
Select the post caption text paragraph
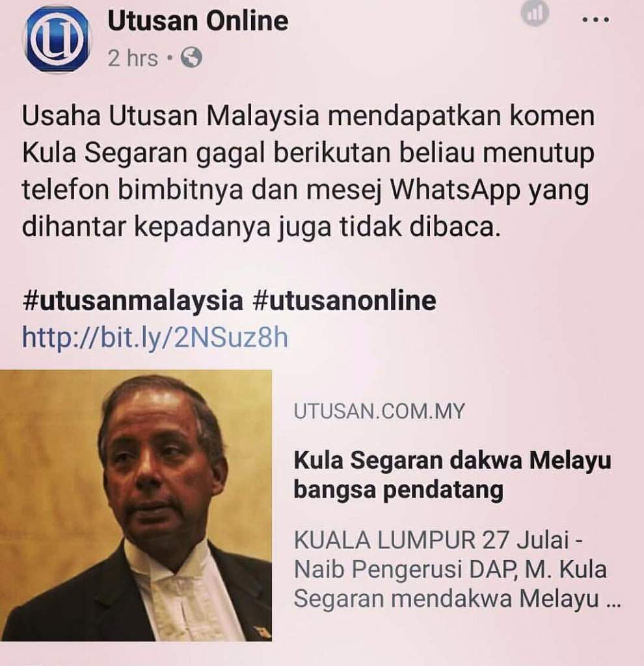pyautogui.click(x=309, y=172)
